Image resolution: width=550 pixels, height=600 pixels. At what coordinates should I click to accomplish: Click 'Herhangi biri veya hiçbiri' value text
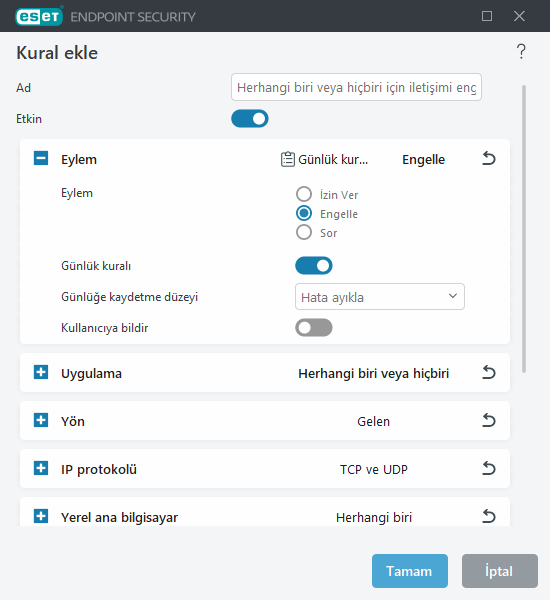tap(374, 373)
